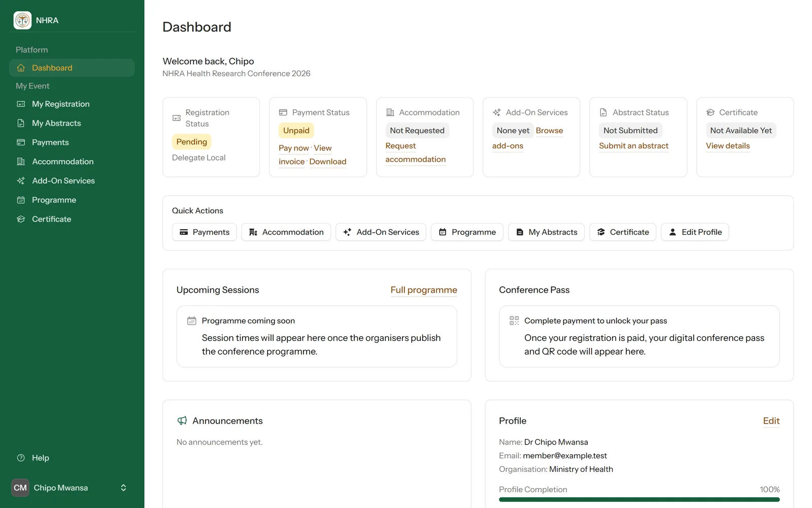Click the Download link in Payment Status
The width and height of the screenshot is (812, 508).
[328, 162]
